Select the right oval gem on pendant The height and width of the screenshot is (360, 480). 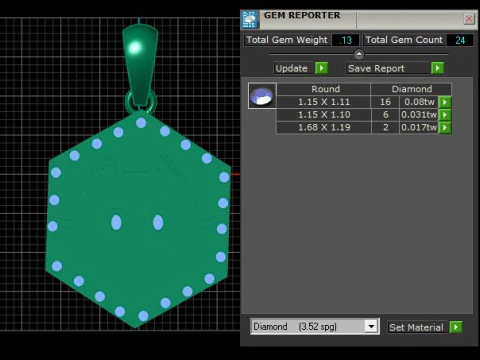[158, 222]
